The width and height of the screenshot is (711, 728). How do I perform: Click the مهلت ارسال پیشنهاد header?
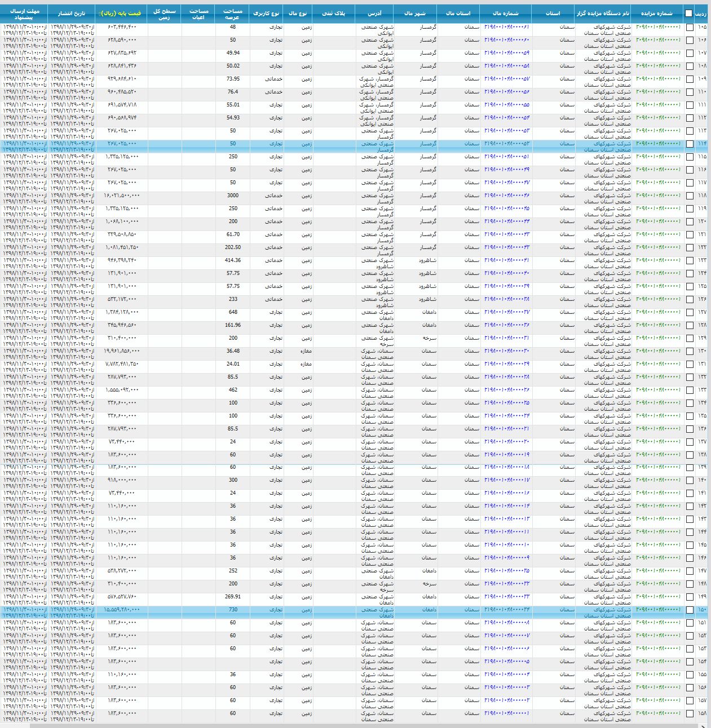pyautogui.click(x=24, y=14)
